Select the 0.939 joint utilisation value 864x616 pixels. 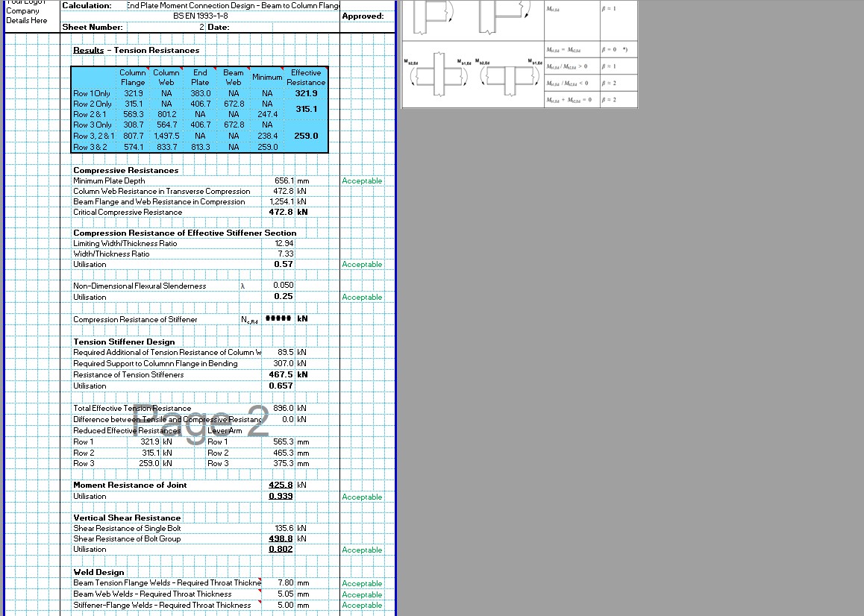point(281,496)
